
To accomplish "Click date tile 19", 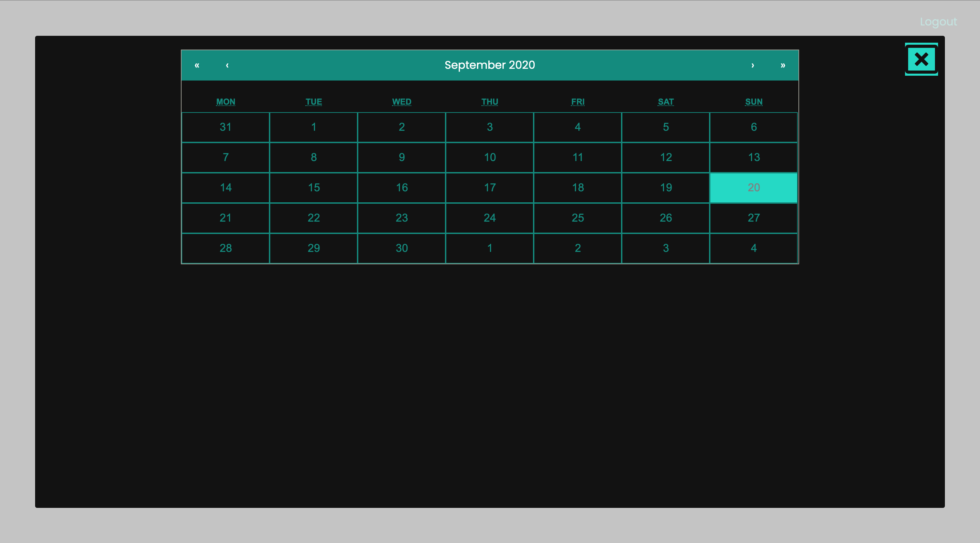I will point(666,188).
